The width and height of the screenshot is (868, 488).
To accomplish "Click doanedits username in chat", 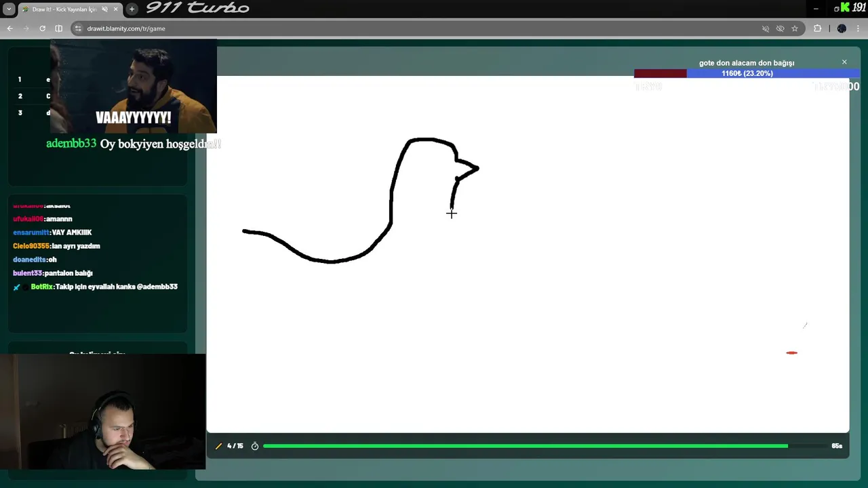I will click(x=29, y=260).
